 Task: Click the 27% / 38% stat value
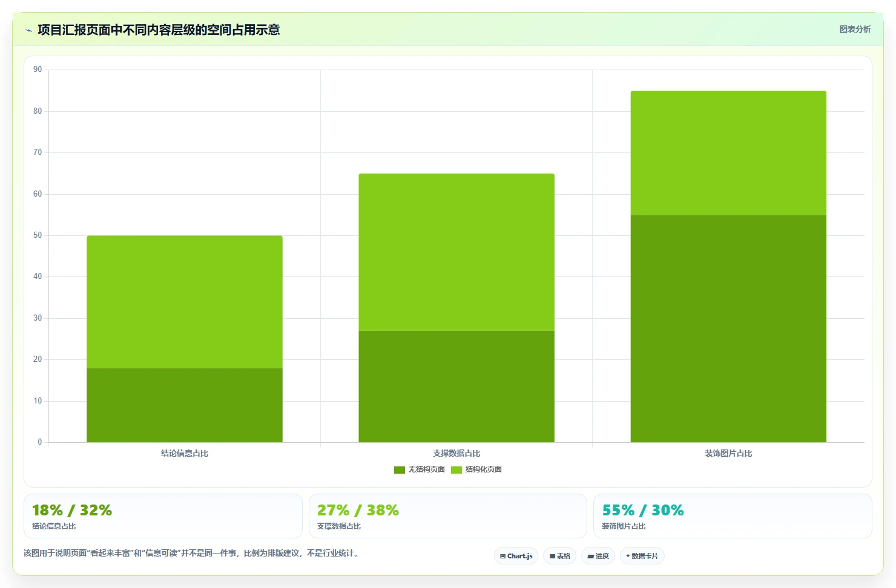(358, 510)
